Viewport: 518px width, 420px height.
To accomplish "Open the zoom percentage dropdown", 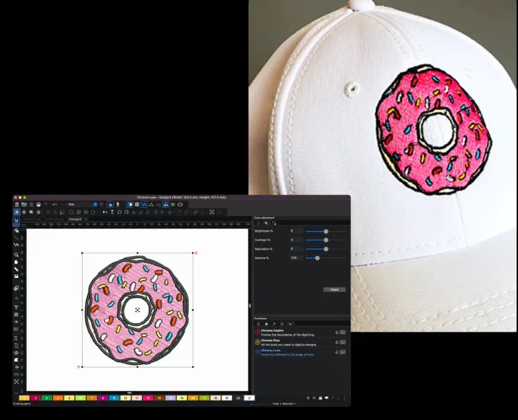I will pos(95,205).
